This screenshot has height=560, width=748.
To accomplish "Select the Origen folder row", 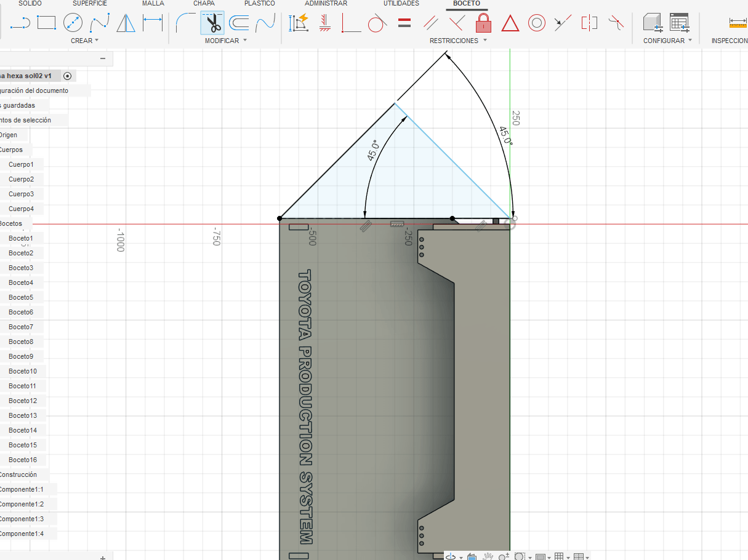I will point(9,135).
